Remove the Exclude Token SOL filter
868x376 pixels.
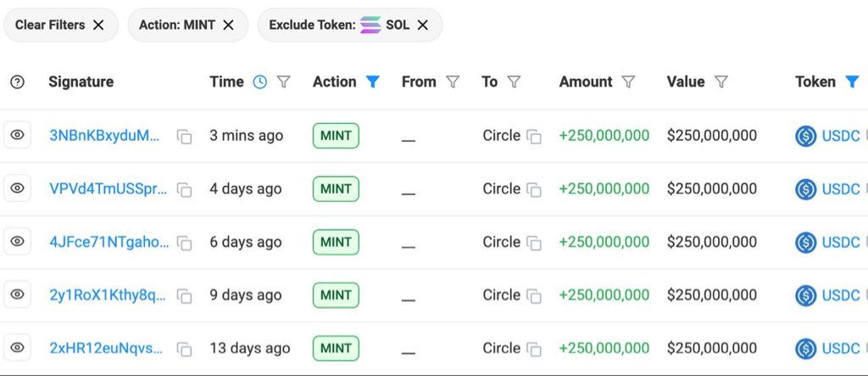[x=423, y=25]
